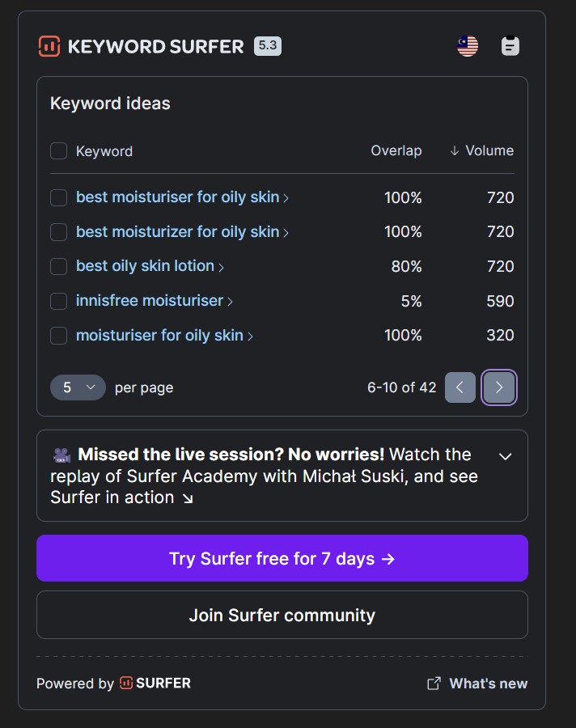Open the What's new link
This screenshot has width=576, height=728.
point(487,684)
